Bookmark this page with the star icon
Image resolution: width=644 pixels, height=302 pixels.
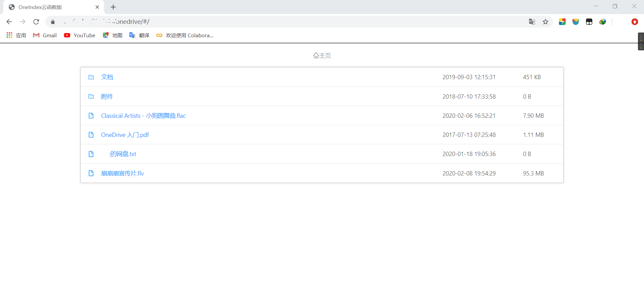point(546,21)
